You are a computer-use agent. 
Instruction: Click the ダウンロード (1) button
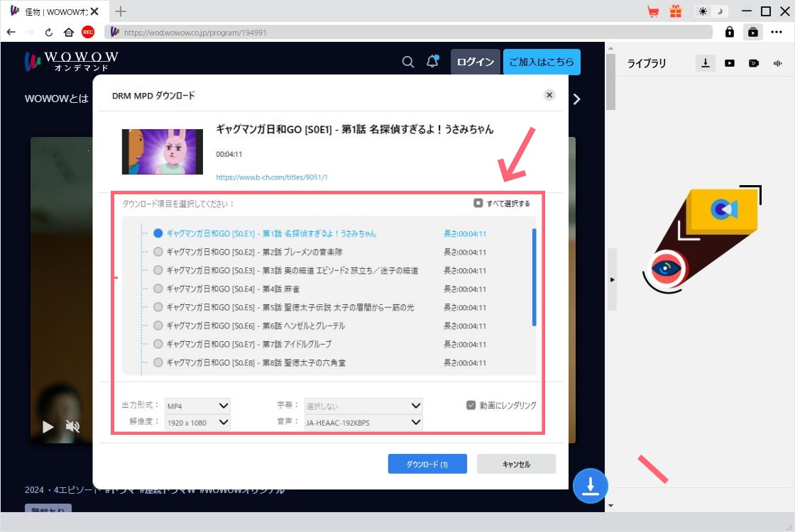coord(427,464)
